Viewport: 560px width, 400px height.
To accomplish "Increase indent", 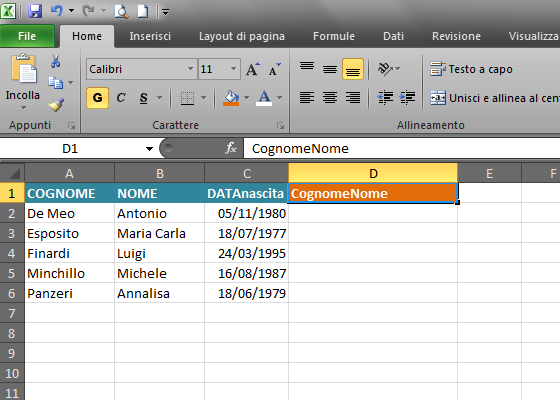I will click(408, 98).
